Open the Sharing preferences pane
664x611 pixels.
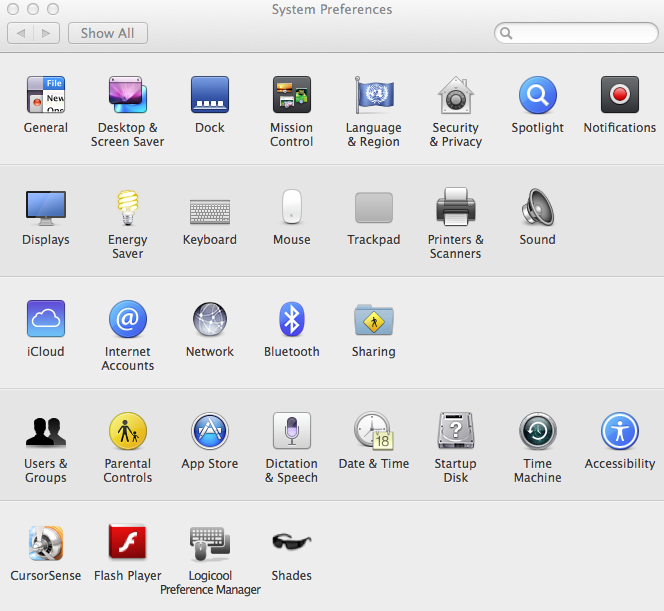pyautogui.click(x=374, y=320)
